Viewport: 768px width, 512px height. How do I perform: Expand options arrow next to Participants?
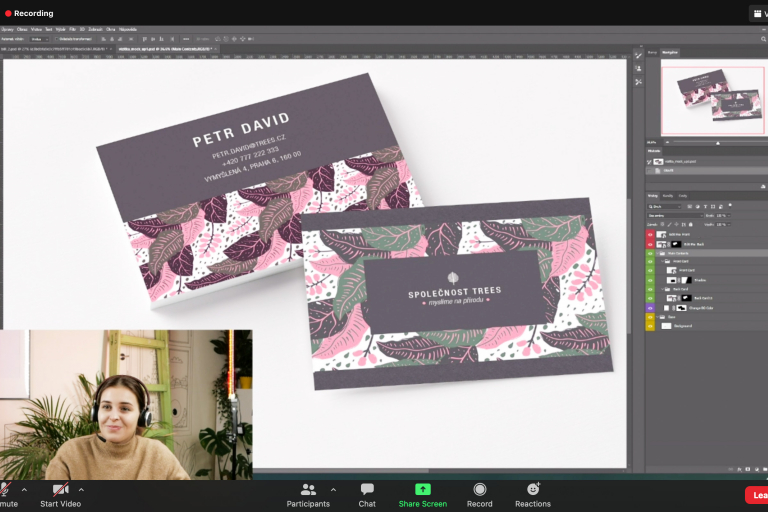[x=333, y=490]
